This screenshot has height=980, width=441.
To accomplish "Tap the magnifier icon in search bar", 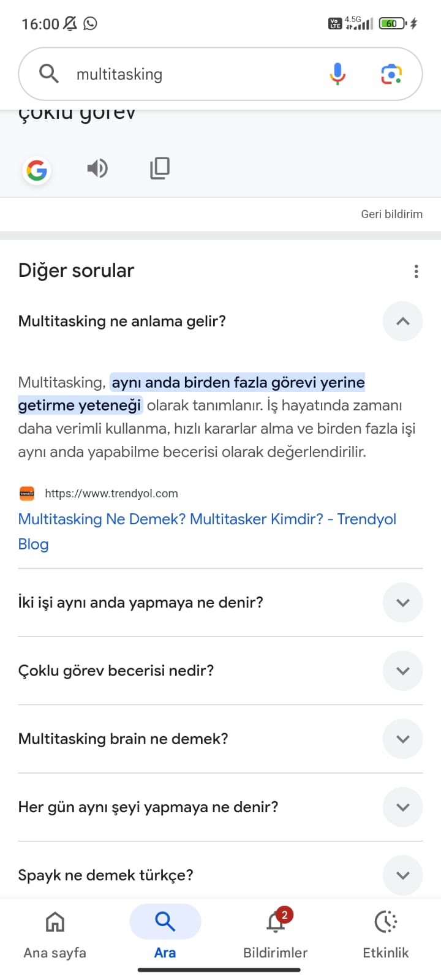I will pos(49,74).
